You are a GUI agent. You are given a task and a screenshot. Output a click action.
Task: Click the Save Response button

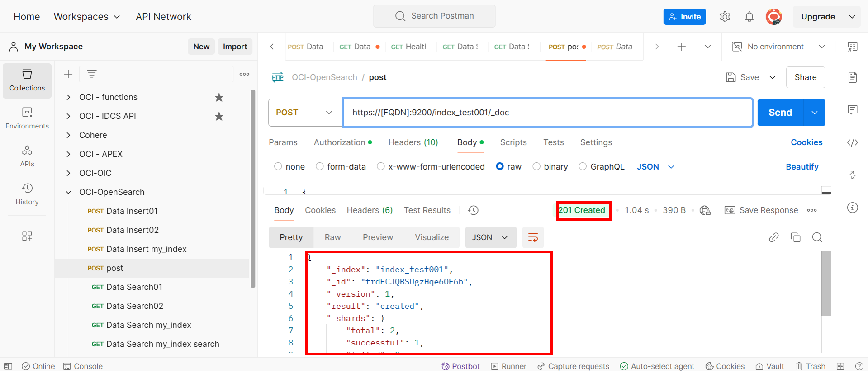pos(761,210)
